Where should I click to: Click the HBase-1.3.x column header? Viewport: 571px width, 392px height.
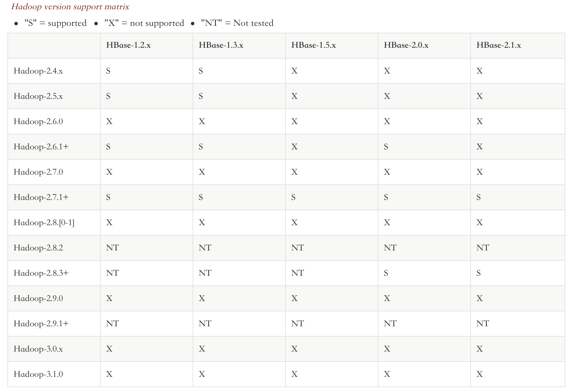click(x=221, y=45)
